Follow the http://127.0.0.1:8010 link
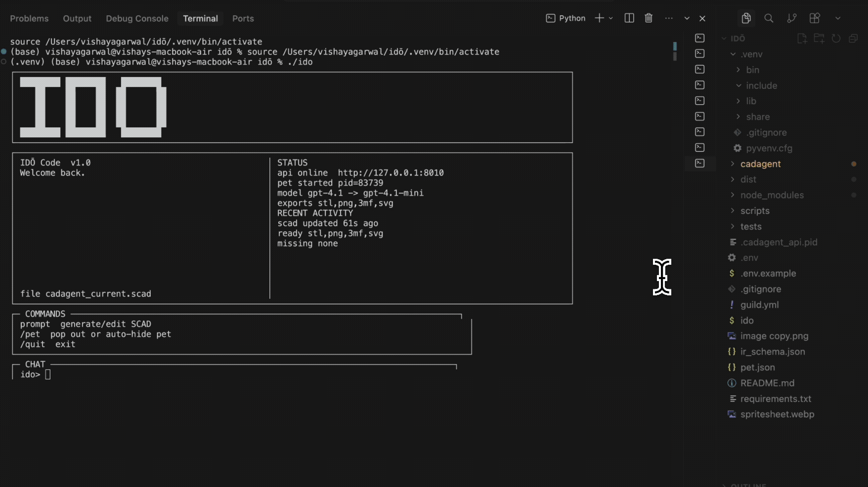 (x=391, y=173)
